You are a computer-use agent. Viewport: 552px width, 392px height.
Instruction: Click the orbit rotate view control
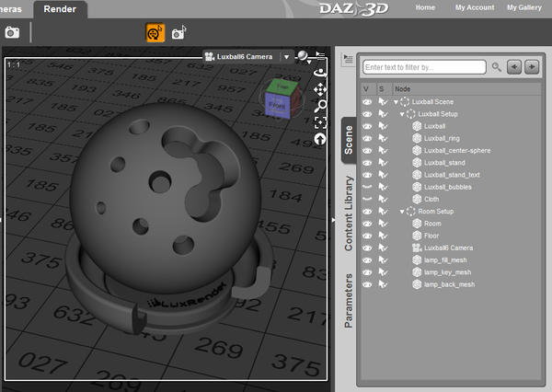320,73
